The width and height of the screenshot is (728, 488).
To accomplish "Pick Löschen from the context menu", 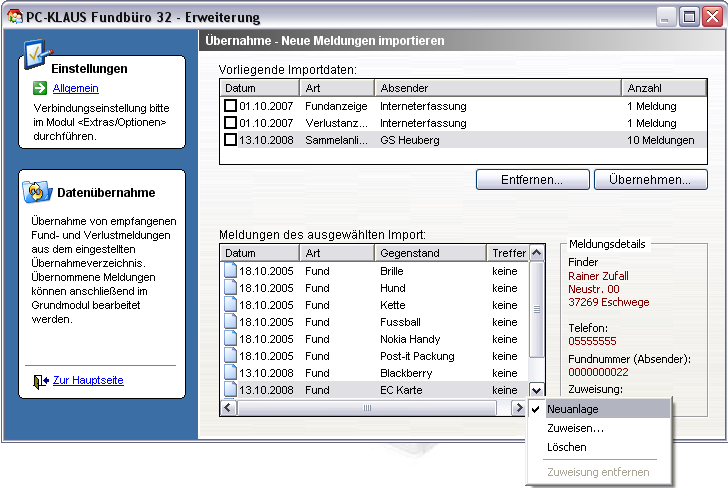I will point(566,447).
